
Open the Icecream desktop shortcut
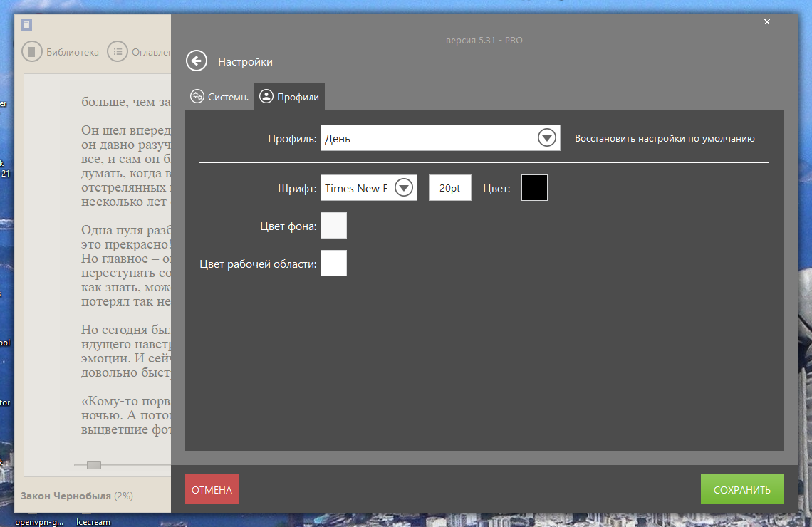[x=93, y=521]
